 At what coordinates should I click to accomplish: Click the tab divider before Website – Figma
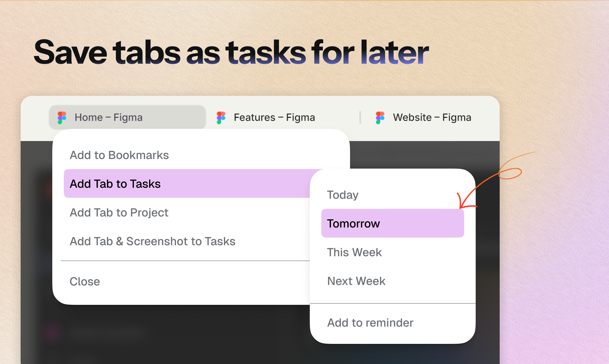pos(360,117)
